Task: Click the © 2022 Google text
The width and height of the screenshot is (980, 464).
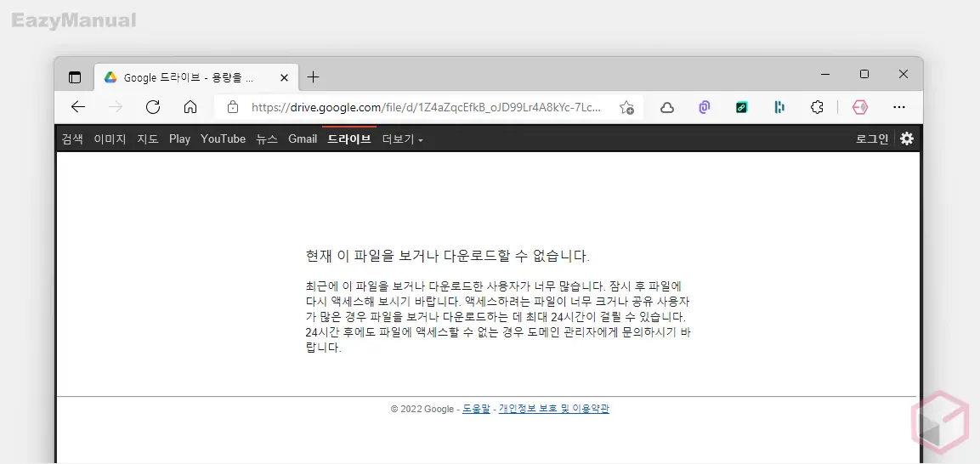Action: coord(422,409)
